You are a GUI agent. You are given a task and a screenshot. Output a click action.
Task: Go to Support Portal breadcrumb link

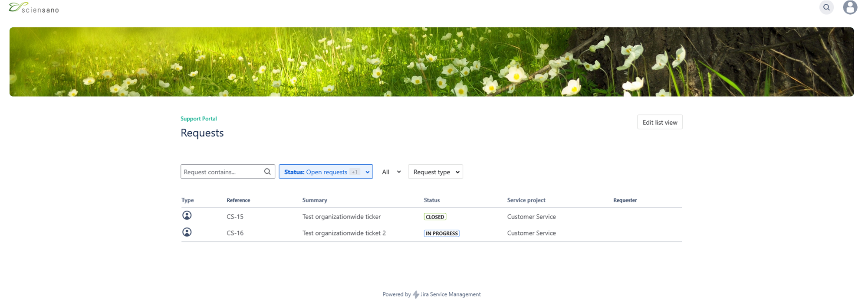click(x=198, y=119)
